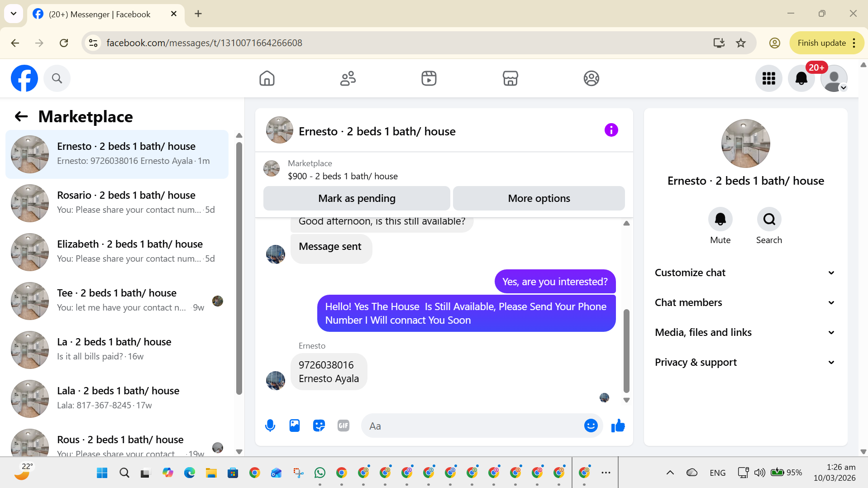The image size is (868, 488).
Task: Open the Reels video icon
Action: pos(429,78)
